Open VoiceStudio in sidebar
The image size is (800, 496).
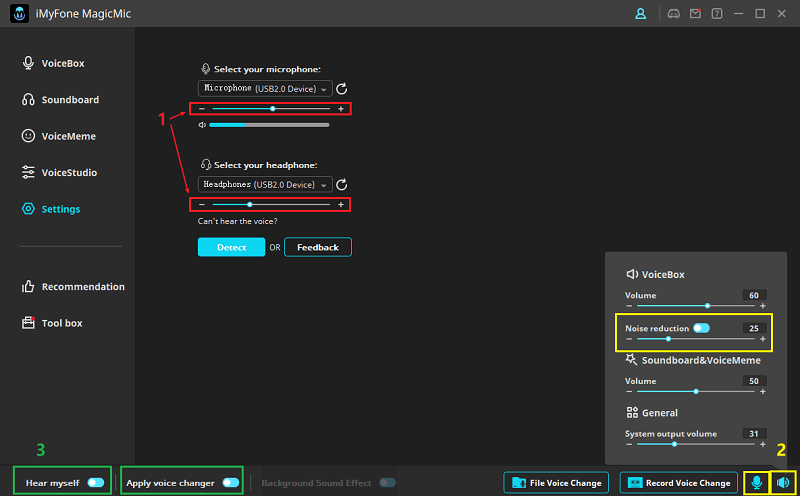coord(59,172)
